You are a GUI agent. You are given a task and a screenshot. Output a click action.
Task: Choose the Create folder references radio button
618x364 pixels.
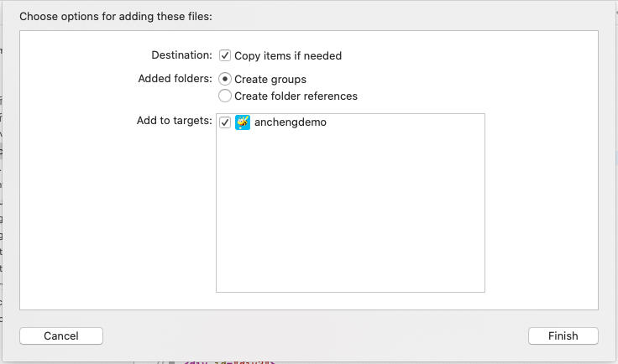pyautogui.click(x=225, y=96)
